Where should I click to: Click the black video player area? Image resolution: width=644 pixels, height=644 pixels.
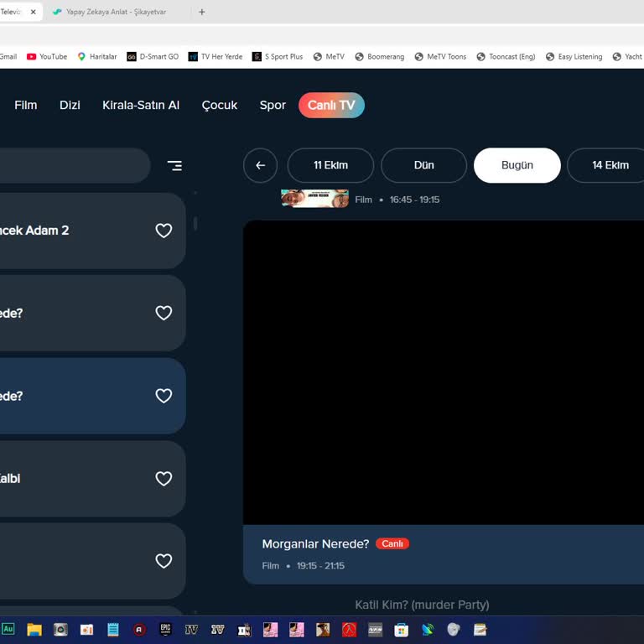[444, 372]
